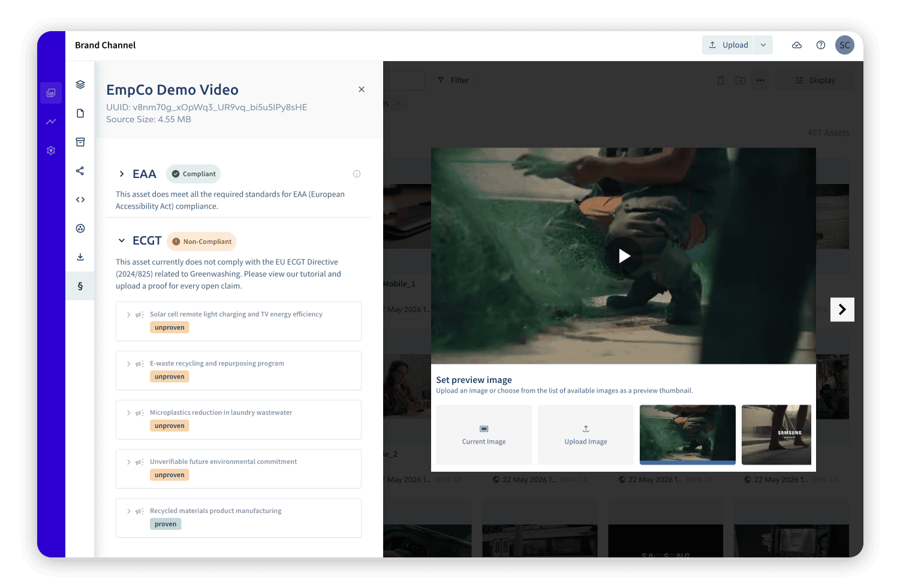This screenshot has height=588, width=900.
Task: Expand the E-waste recycling and repurposing claim
Action: click(x=129, y=363)
